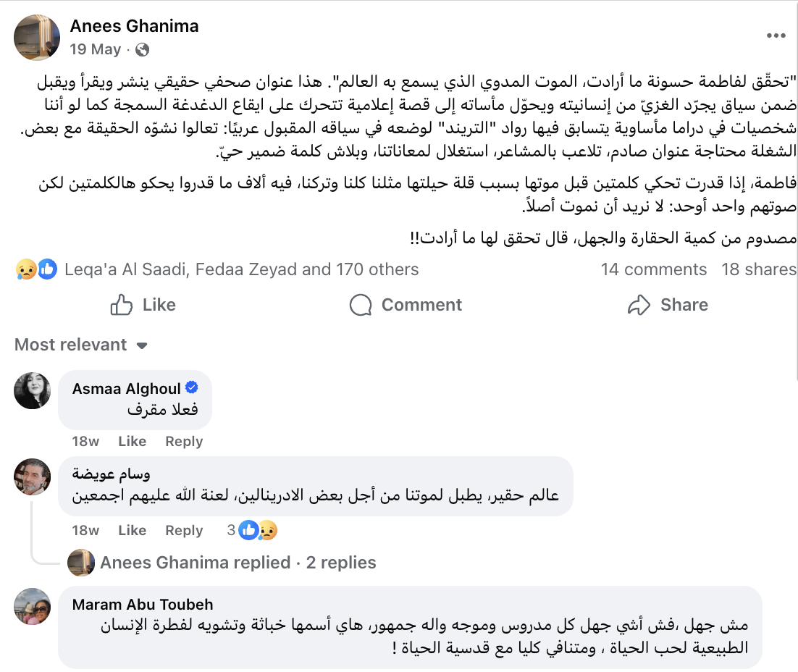Open reactions on وسام عويضة's comment

253,531
